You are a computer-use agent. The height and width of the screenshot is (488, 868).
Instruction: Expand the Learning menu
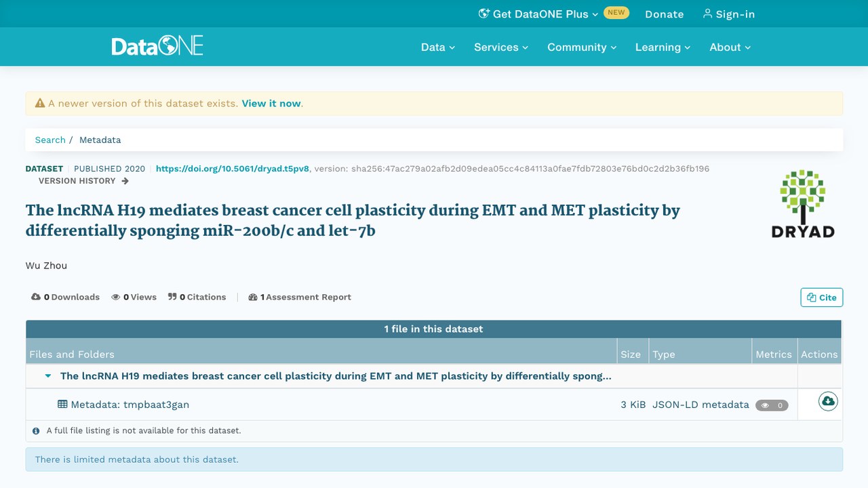(663, 47)
